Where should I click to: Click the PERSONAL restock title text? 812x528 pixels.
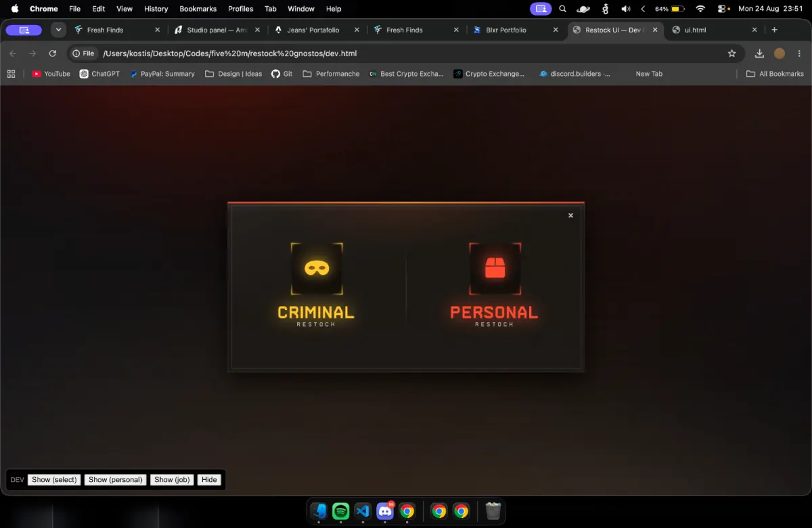[494, 312]
